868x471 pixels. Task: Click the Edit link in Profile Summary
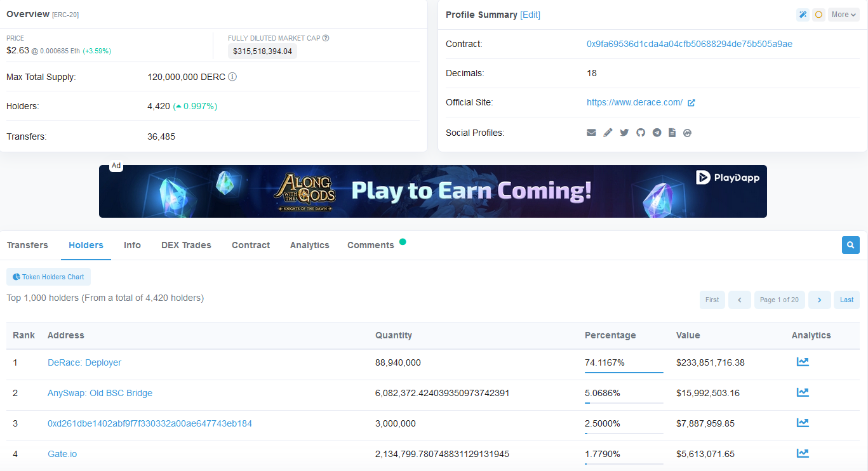[530, 15]
